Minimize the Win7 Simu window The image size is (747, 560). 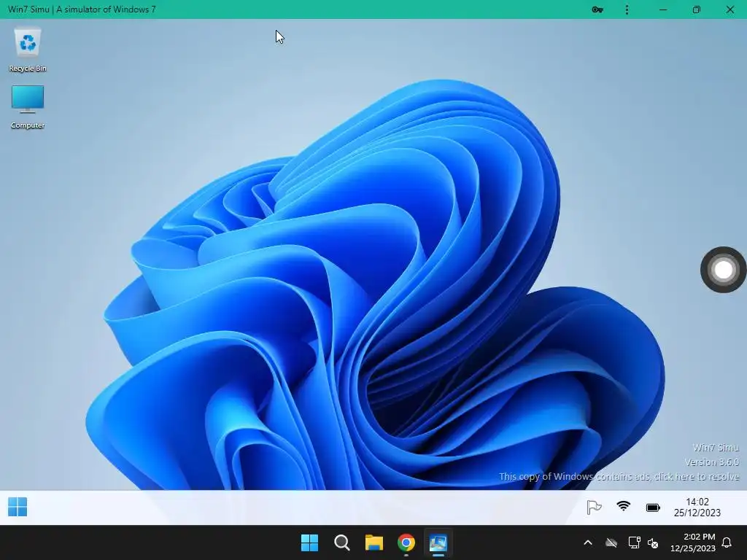(x=662, y=9)
